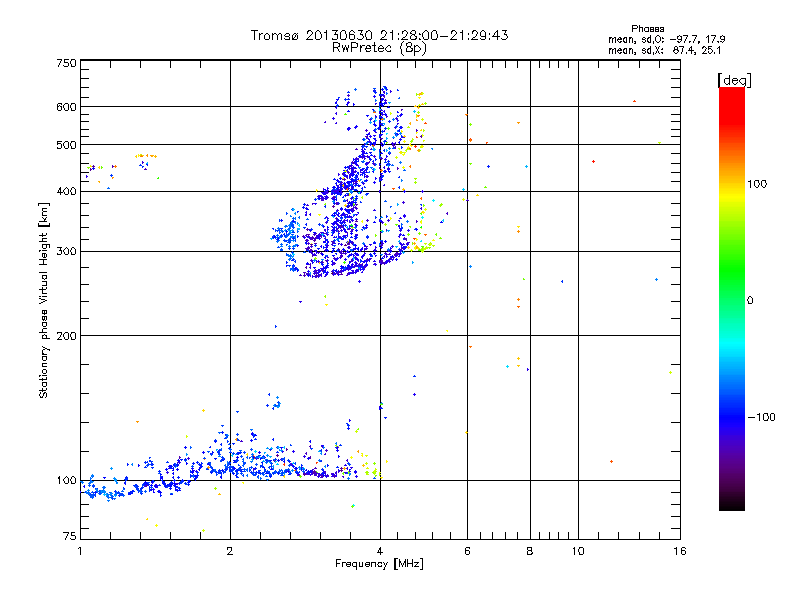800x600 pixels.
Task: Click the '8' x-axis tick label
Action: (x=530, y=551)
